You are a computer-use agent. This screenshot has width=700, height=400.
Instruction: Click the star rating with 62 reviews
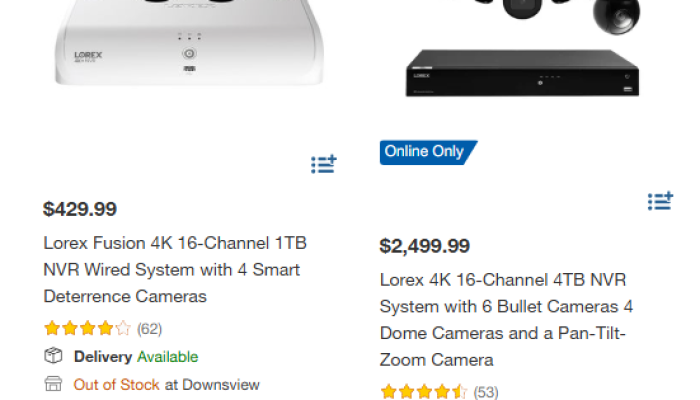coord(87,328)
